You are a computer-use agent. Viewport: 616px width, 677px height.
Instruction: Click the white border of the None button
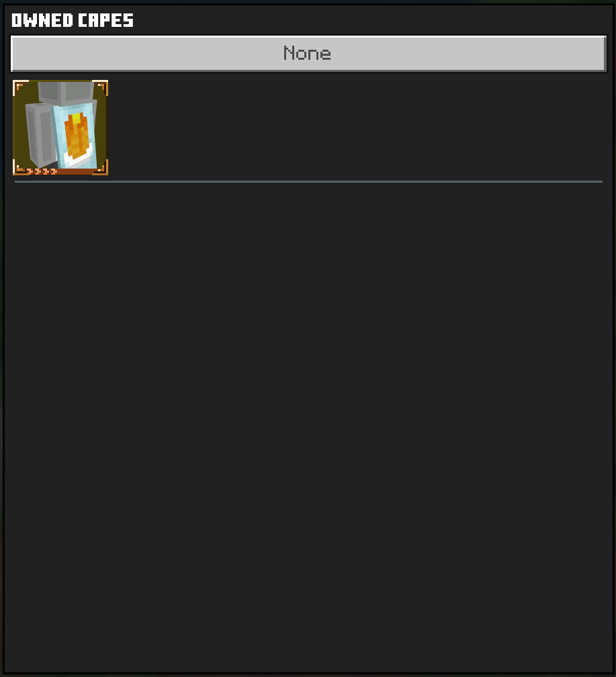pos(308,37)
